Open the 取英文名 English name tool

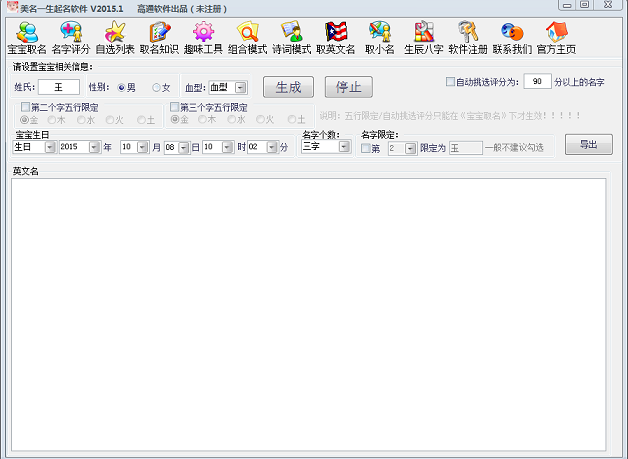coord(336,38)
